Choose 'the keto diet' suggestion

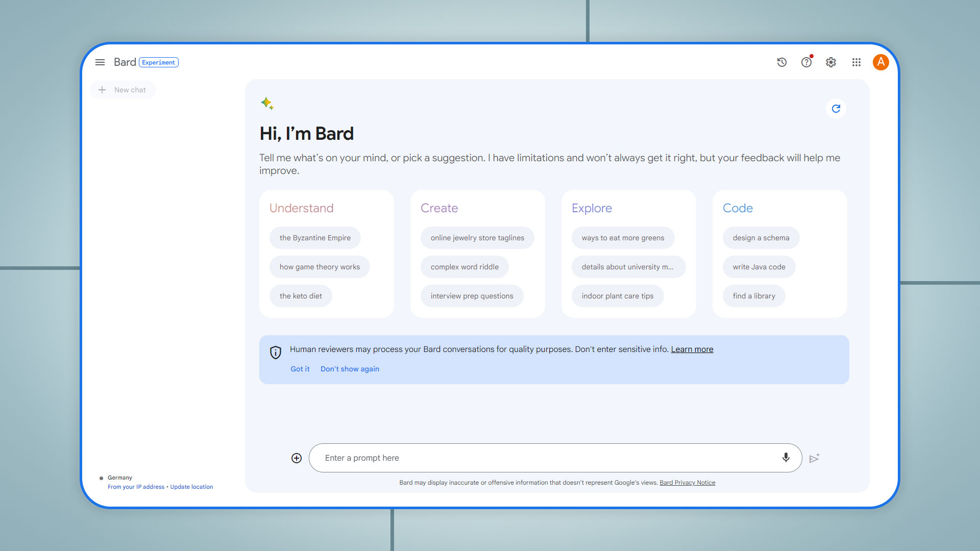tap(301, 296)
